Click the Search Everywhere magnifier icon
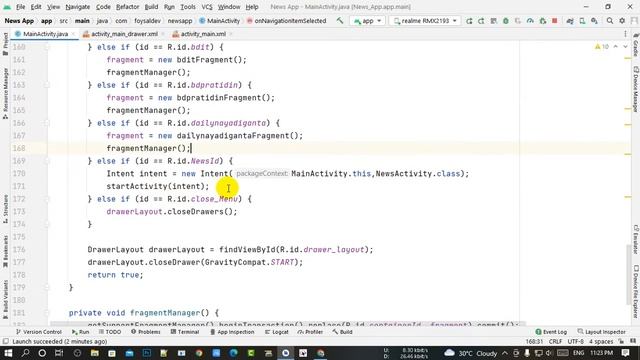The width and height of the screenshot is (640, 360). (x=610, y=20)
